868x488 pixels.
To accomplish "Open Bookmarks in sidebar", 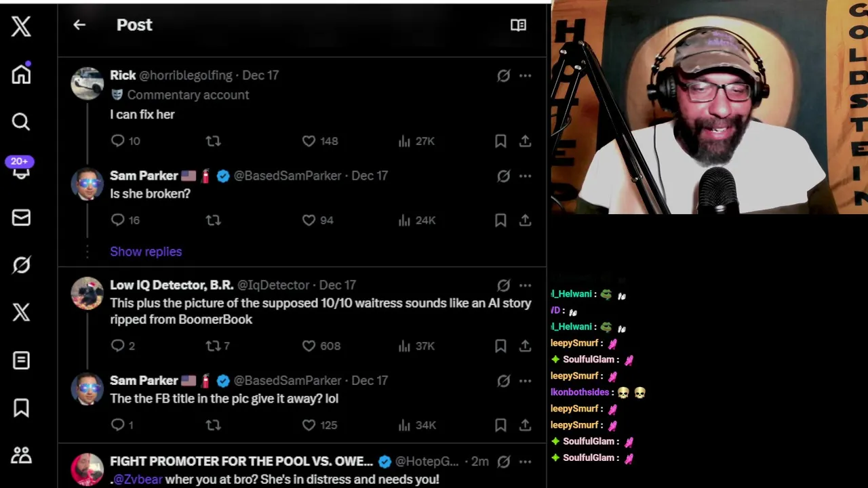I will click(21, 407).
